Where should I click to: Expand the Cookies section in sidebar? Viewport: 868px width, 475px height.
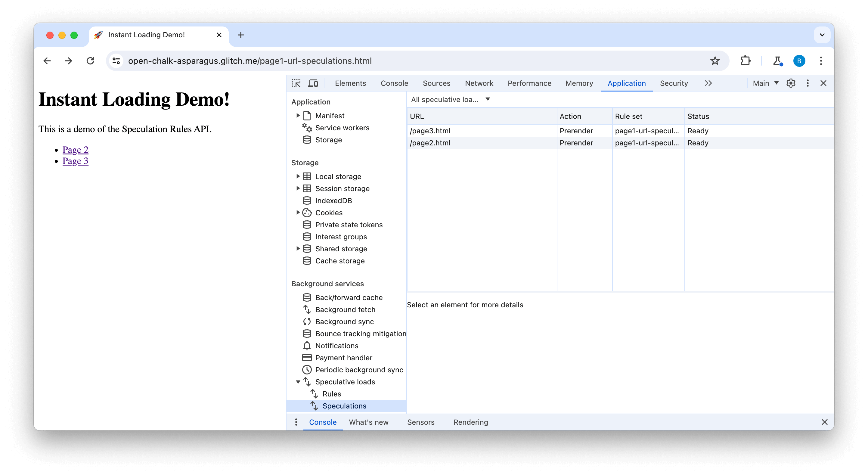(298, 212)
